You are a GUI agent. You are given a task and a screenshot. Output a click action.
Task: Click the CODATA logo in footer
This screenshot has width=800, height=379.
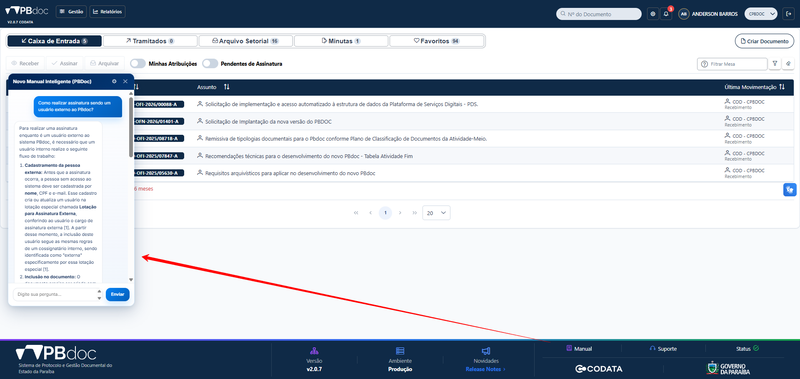click(x=598, y=369)
